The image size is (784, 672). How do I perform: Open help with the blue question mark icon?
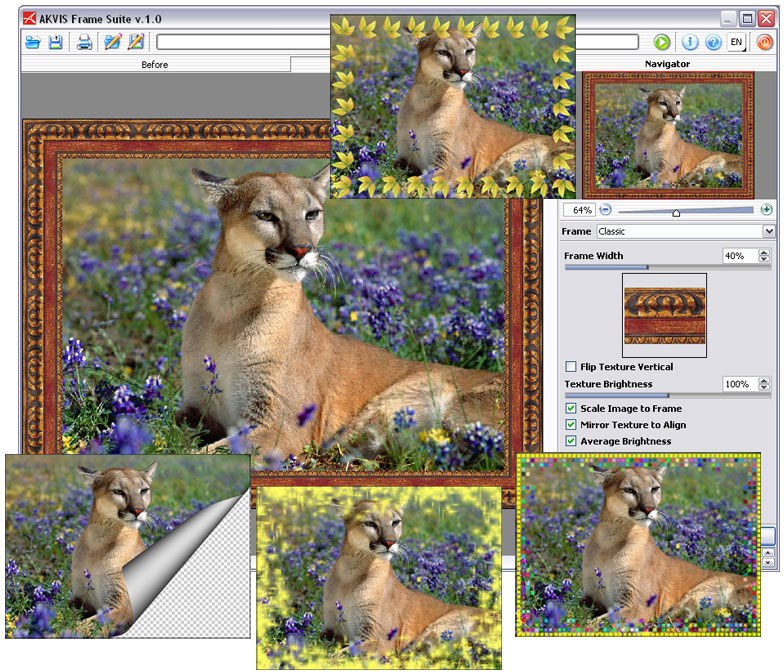tap(713, 42)
